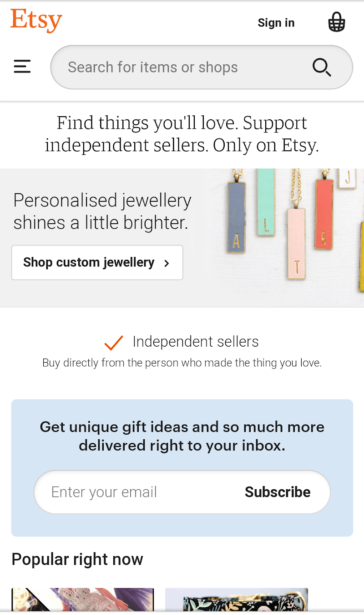
Task: Open the second Popular right now thumbnail
Action: coord(236,600)
